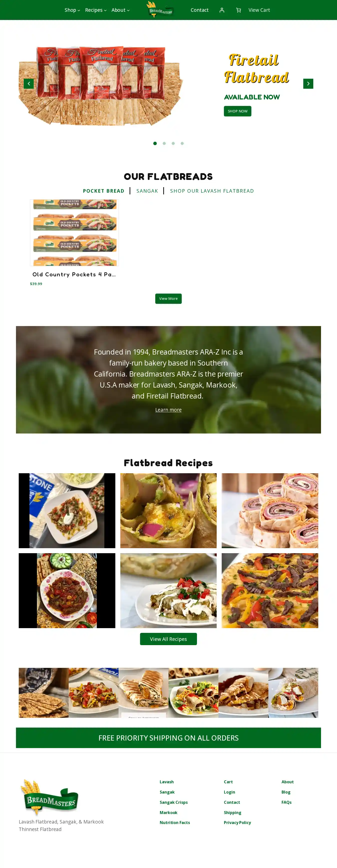Click the BreadMasters footer logo

coord(49,798)
